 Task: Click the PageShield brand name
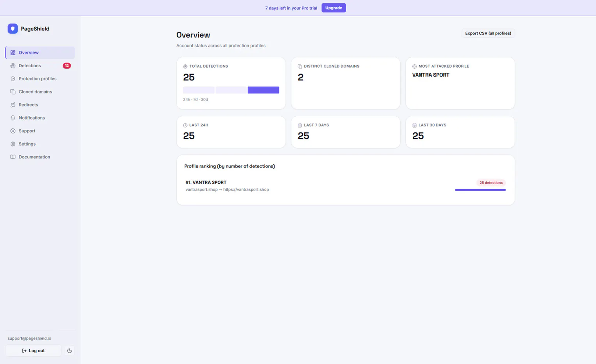pyautogui.click(x=35, y=29)
